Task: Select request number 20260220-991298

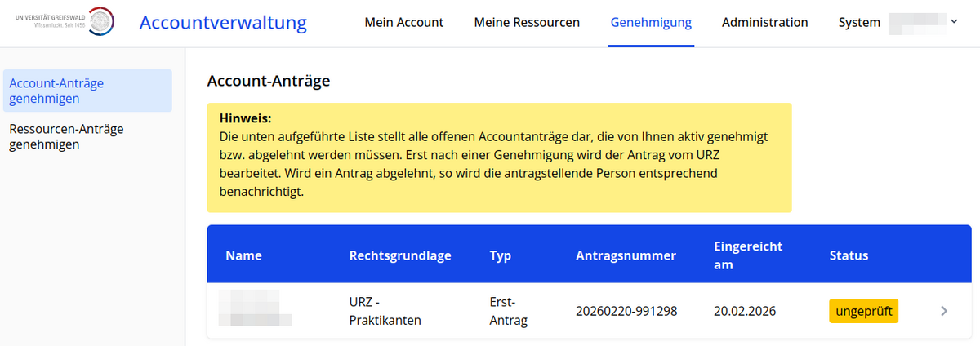Action: pyautogui.click(x=626, y=311)
